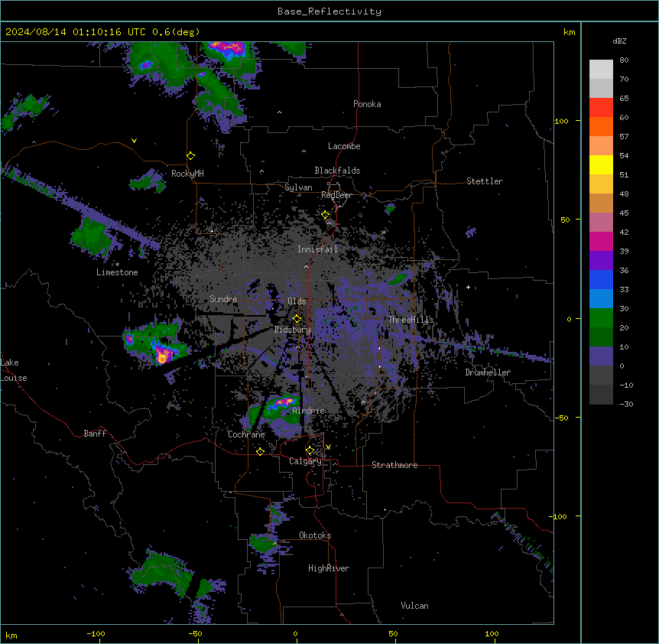This screenshot has height=644, width=659.
Task: Click the Okotoks town label
Action: click(315, 535)
